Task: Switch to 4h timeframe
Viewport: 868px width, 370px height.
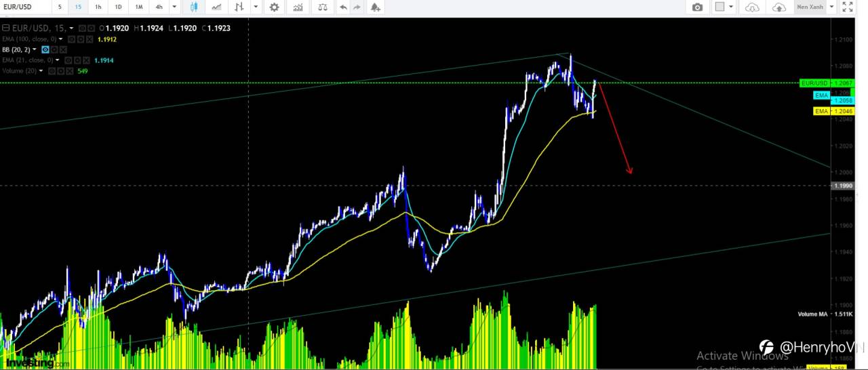Action: [x=159, y=7]
